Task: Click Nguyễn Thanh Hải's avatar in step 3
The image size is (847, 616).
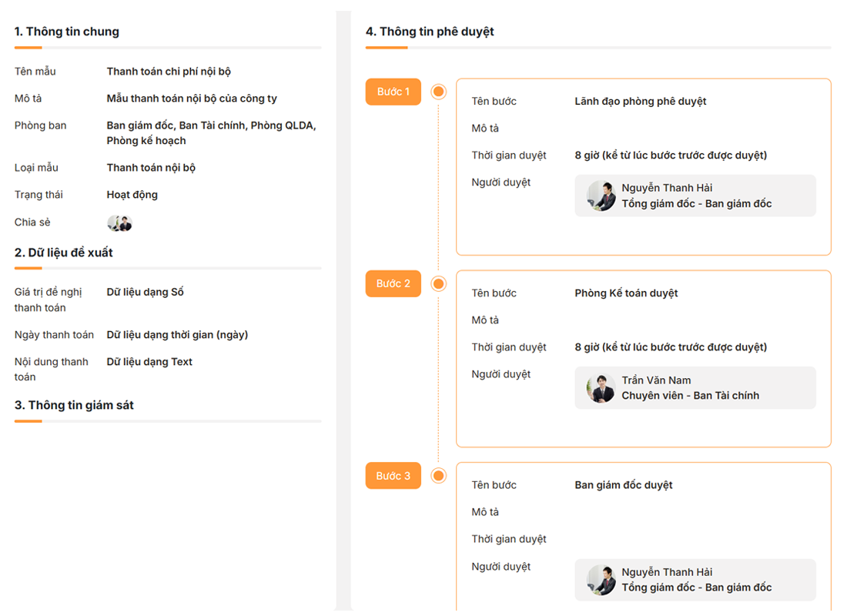Action: [x=601, y=580]
